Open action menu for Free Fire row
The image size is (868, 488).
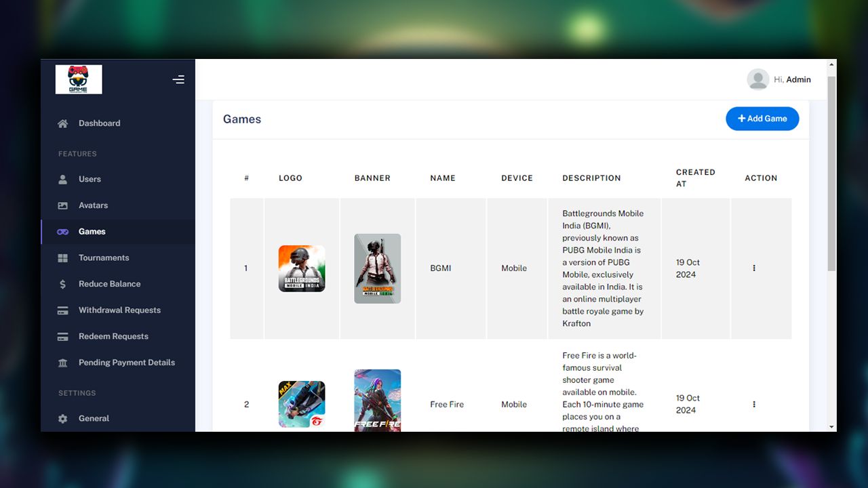click(754, 405)
